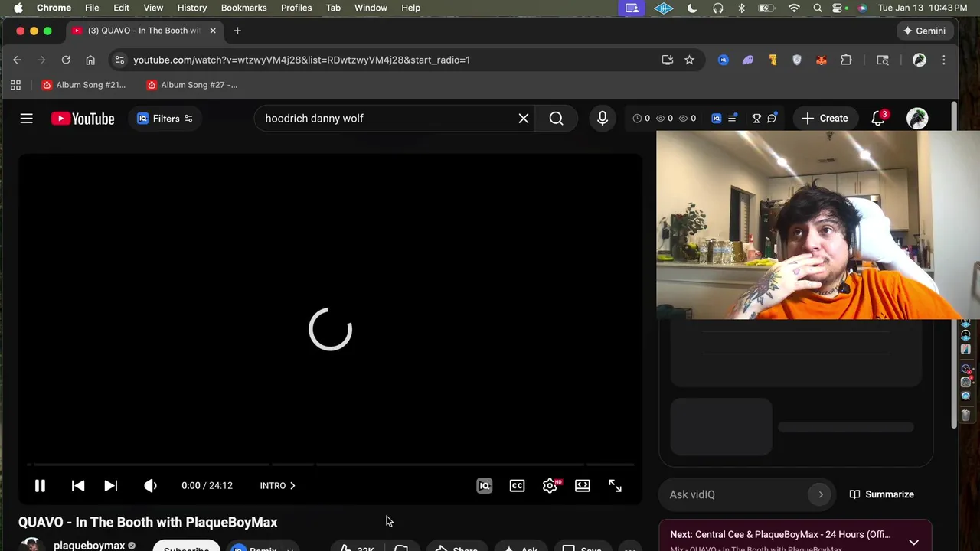Open YouTube notifications bell
Viewport: 980px width, 551px height.
click(878, 119)
